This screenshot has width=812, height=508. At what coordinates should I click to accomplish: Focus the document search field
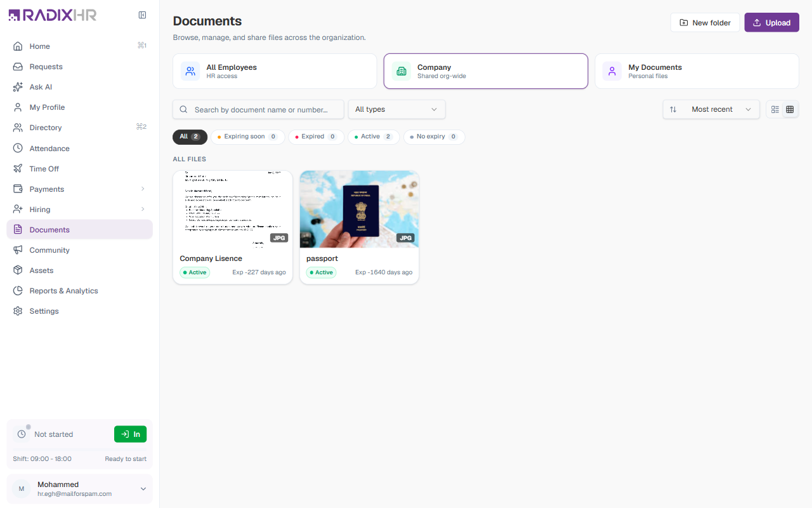tap(258, 109)
